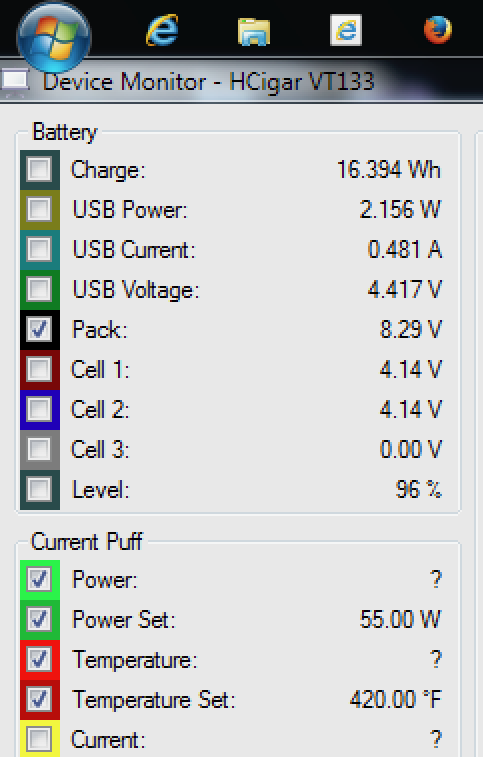The width and height of the screenshot is (483, 757).
Task: Toggle the Cell 1 checkbox
Action: point(39,370)
